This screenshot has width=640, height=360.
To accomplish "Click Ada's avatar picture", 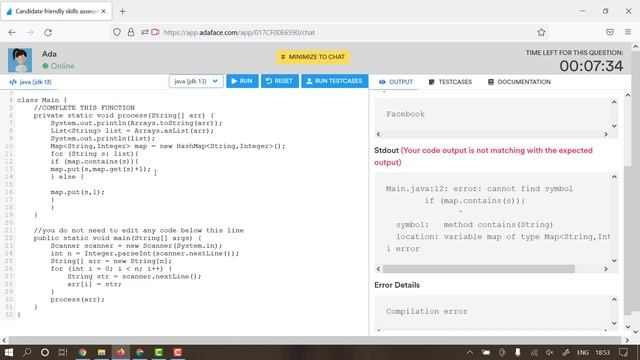I will [x=20, y=60].
